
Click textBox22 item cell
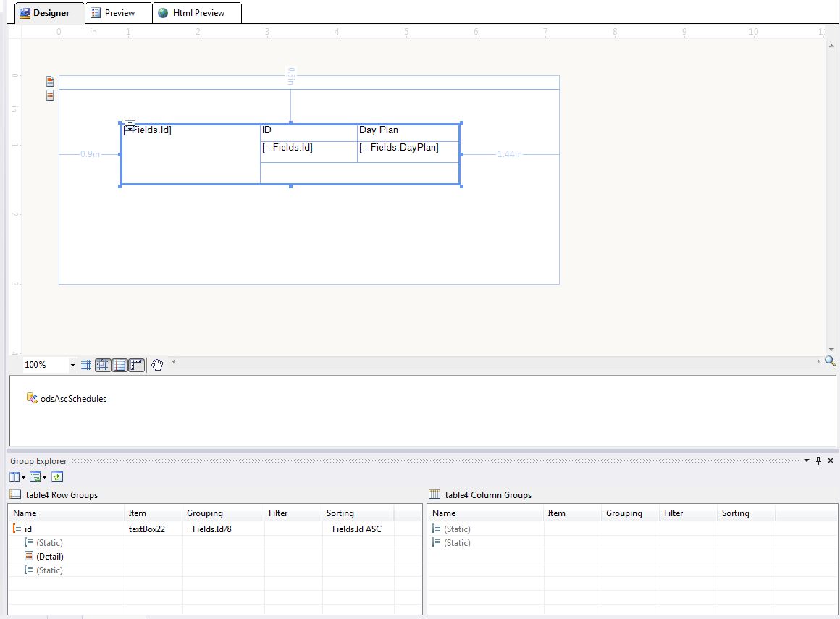154,529
